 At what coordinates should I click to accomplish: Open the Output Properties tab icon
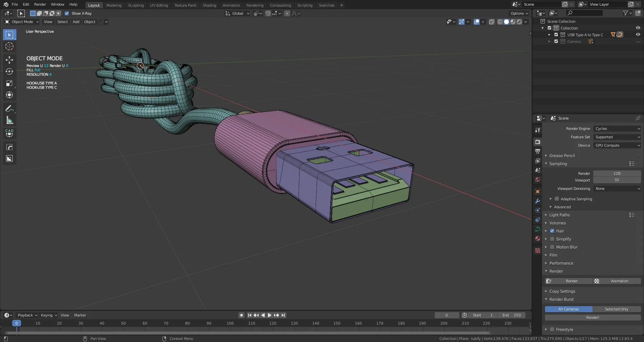(538, 151)
